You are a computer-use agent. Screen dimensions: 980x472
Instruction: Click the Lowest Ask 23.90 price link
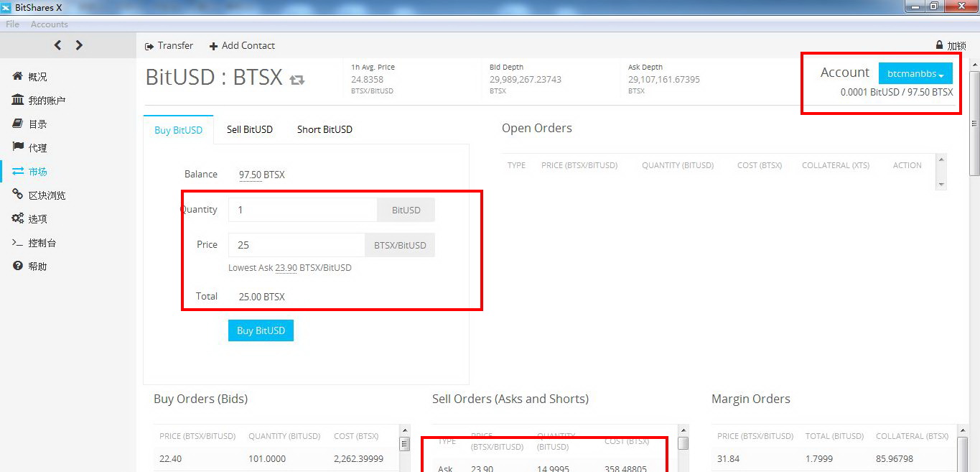click(286, 267)
